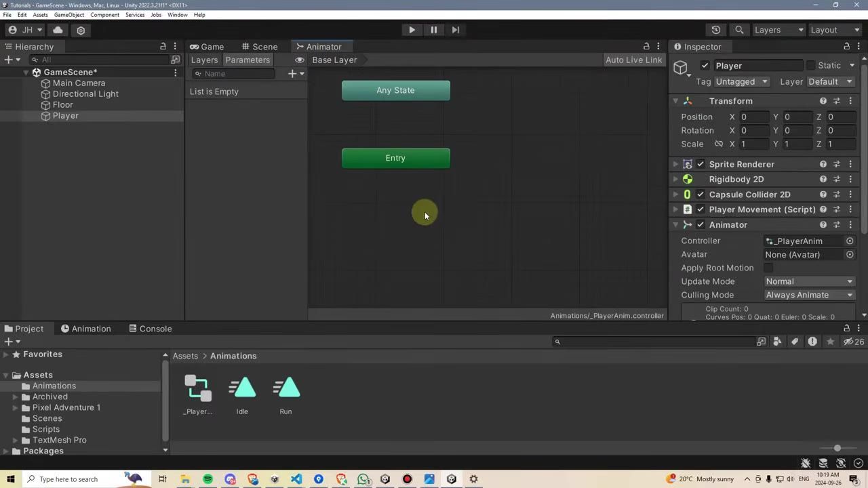Click the global search magnifier icon

740,30
